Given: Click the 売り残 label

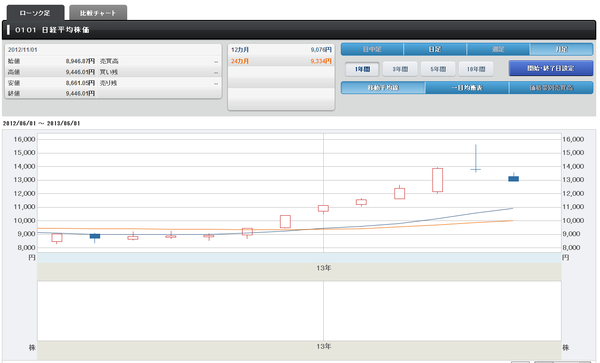Looking at the screenshot, I should click(109, 83).
